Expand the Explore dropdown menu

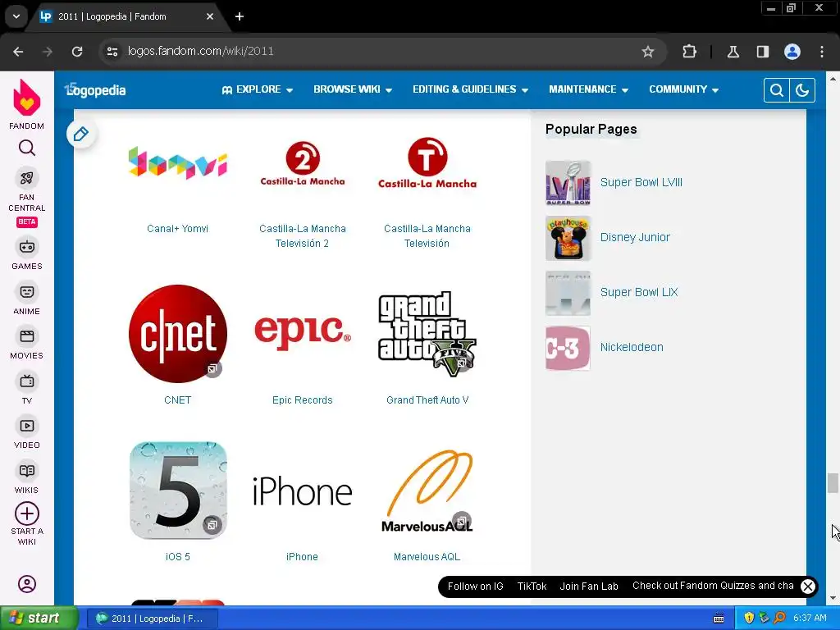pos(258,89)
